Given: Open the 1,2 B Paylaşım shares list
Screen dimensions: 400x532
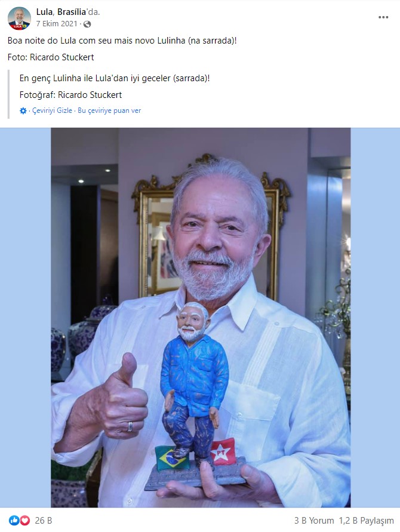Looking at the screenshot, I should [367, 521].
